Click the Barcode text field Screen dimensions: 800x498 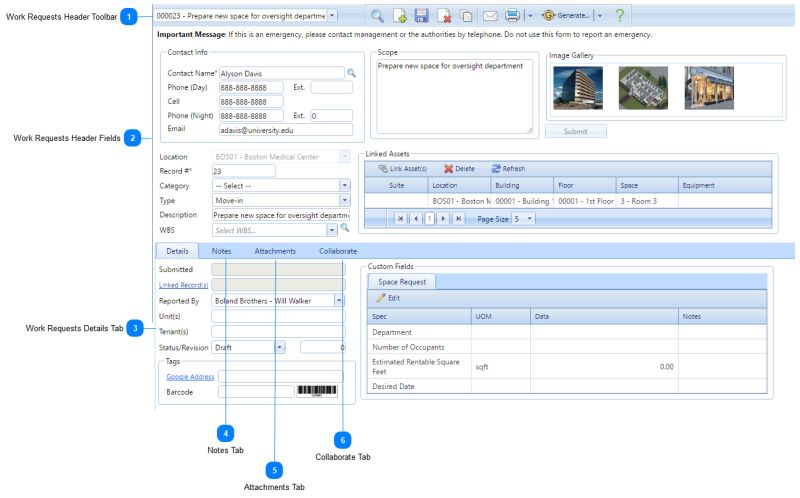[x=256, y=391]
